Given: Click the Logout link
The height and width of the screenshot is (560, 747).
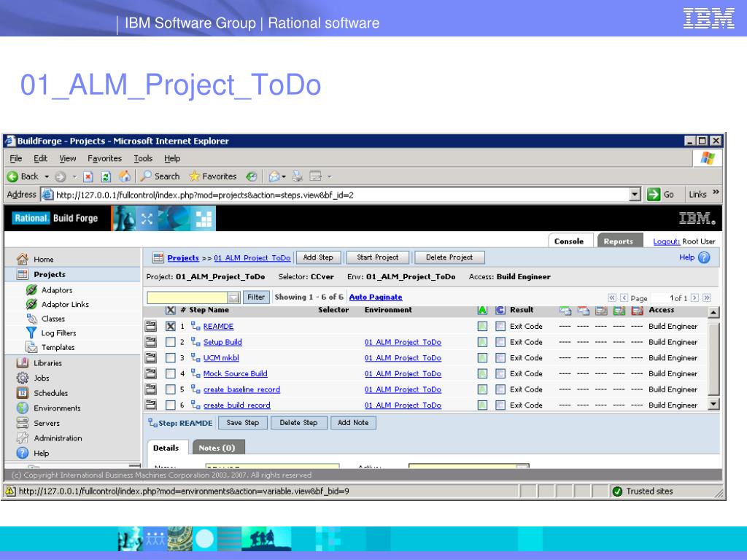Looking at the screenshot, I should coord(666,241).
